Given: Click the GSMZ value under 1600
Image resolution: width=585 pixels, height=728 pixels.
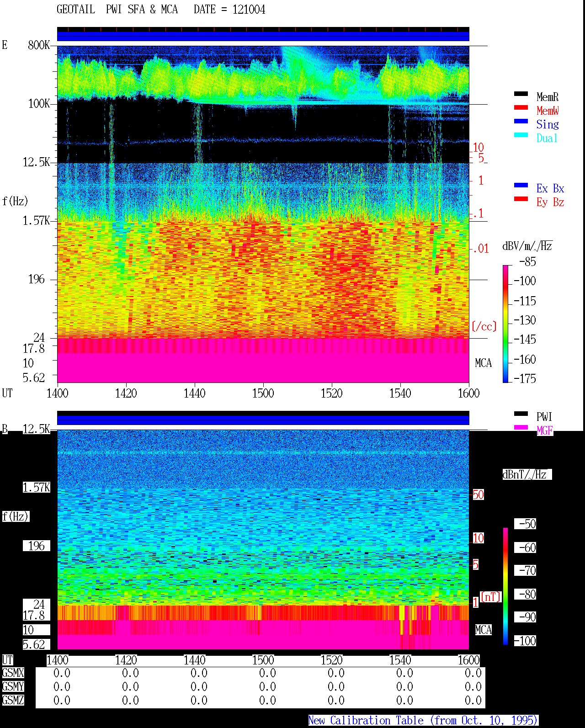Looking at the screenshot, I should pyautogui.click(x=473, y=700).
